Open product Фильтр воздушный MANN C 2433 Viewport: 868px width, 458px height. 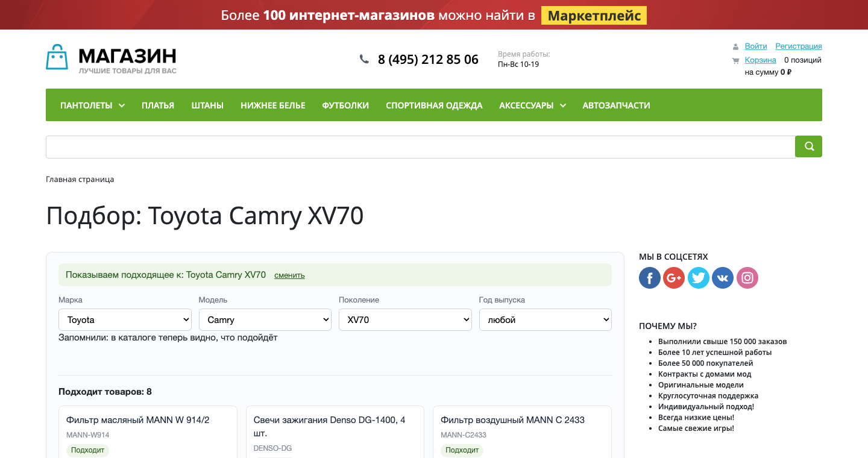pyautogui.click(x=512, y=420)
